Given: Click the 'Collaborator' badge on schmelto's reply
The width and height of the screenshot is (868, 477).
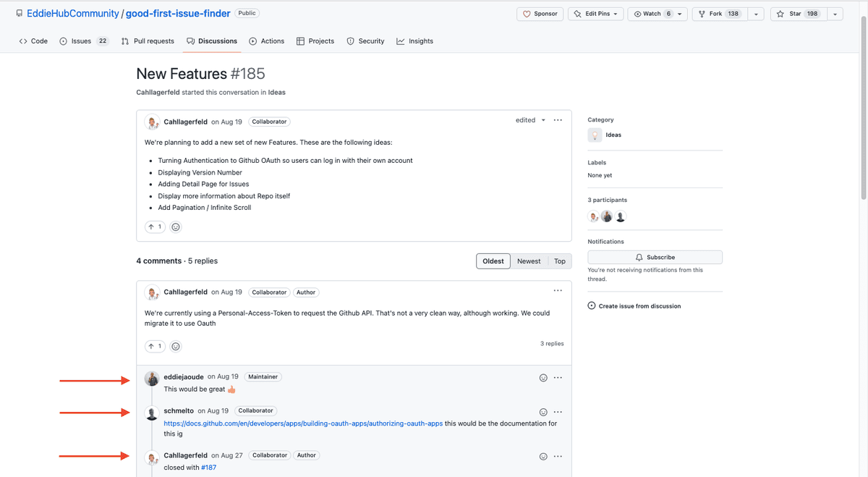Looking at the screenshot, I should (x=255, y=410).
